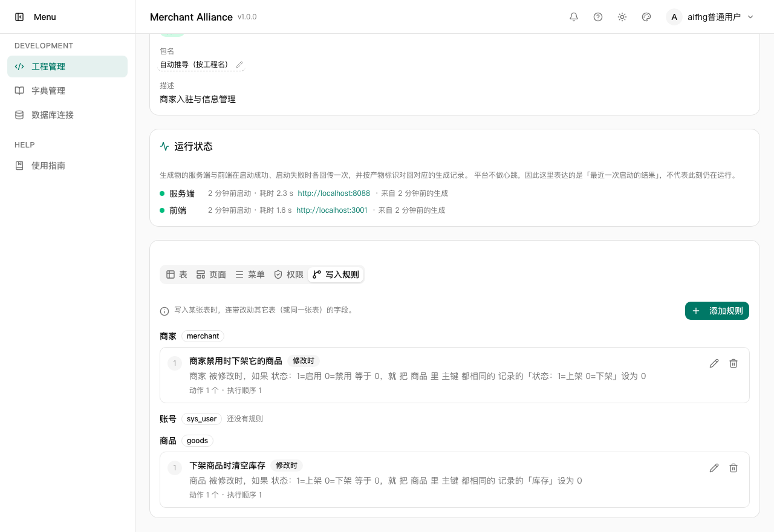Click the goods table tag
This screenshot has height=532, width=774.
[x=197, y=441]
